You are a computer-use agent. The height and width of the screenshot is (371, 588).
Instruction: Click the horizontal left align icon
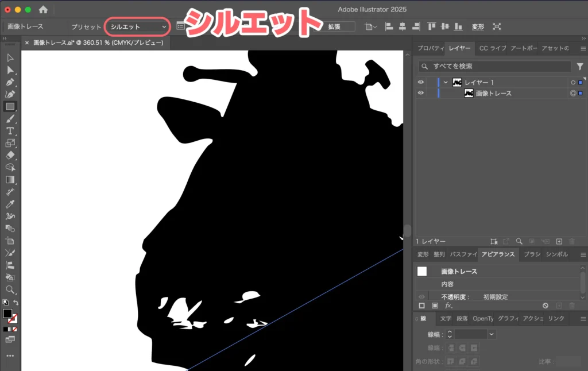[389, 26]
